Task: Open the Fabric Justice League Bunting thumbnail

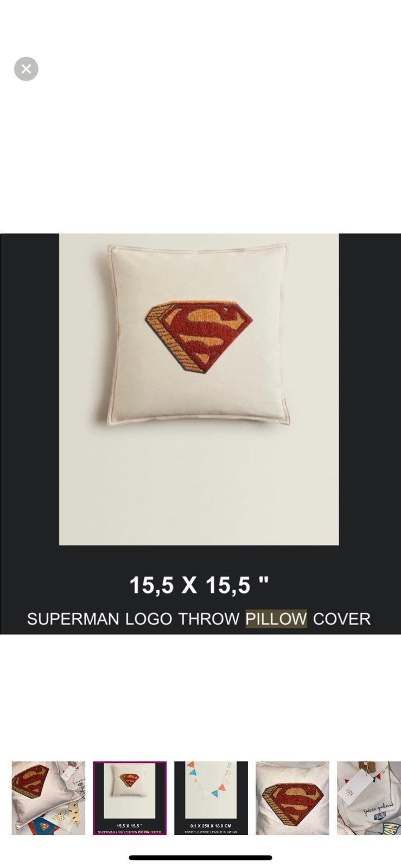Action: pyautogui.click(x=211, y=797)
